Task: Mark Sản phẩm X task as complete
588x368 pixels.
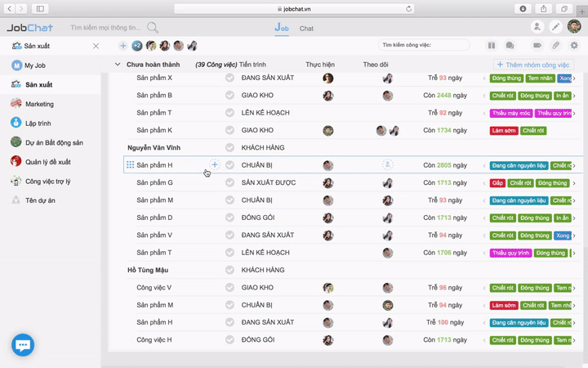Action: 229,79
